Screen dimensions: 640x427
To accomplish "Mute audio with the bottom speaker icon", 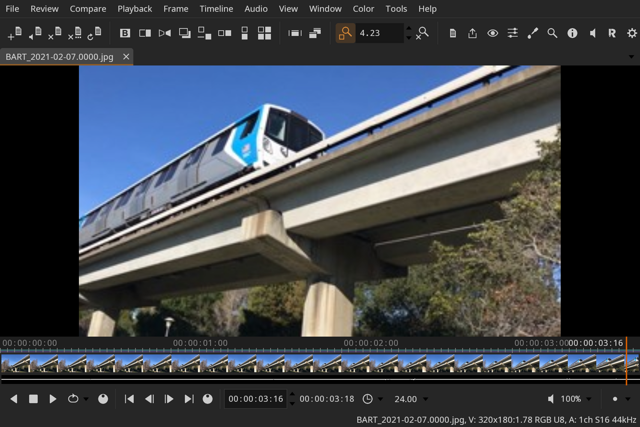I will 551,399.
